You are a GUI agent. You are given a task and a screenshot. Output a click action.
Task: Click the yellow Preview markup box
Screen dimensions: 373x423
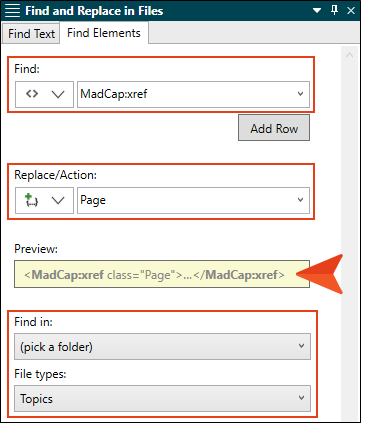162,274
